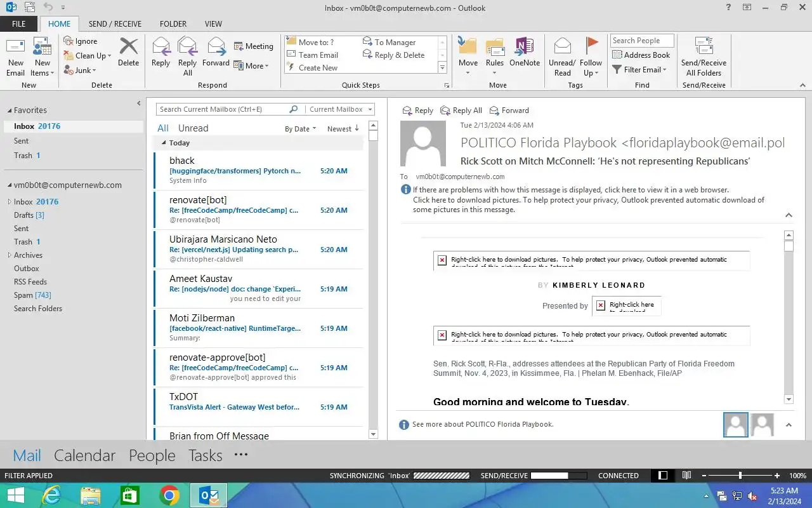Click Reply All in reading pane

(x=461, y=110)
